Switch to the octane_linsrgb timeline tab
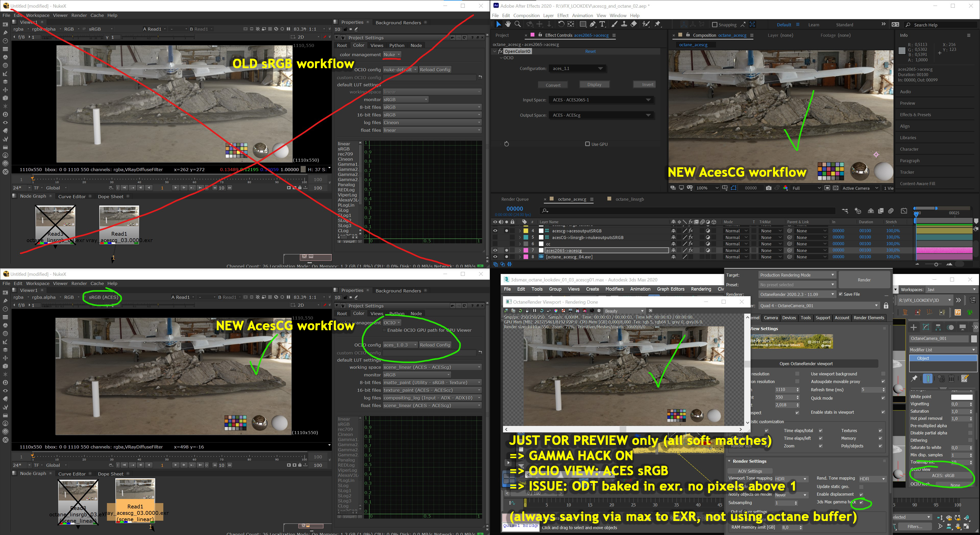Screen dimensions: 980x535 (x=629, y=199)
